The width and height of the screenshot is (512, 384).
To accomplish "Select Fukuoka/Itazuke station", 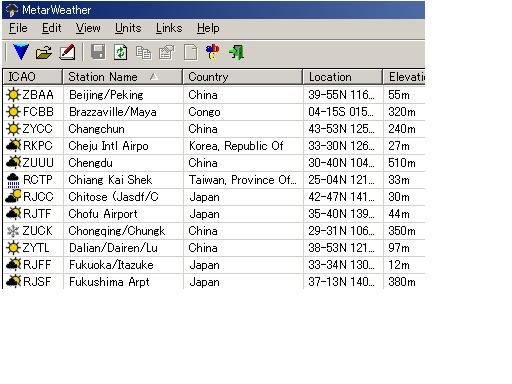I will point(111,265).
